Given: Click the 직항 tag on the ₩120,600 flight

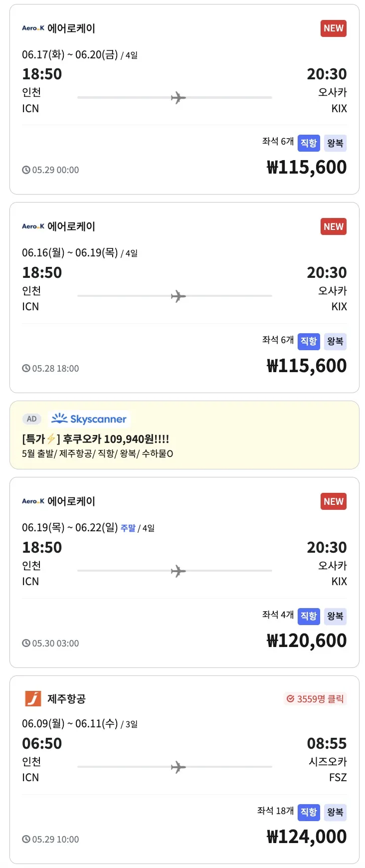Looking at the screenshot, I should [x=309, y=616].
